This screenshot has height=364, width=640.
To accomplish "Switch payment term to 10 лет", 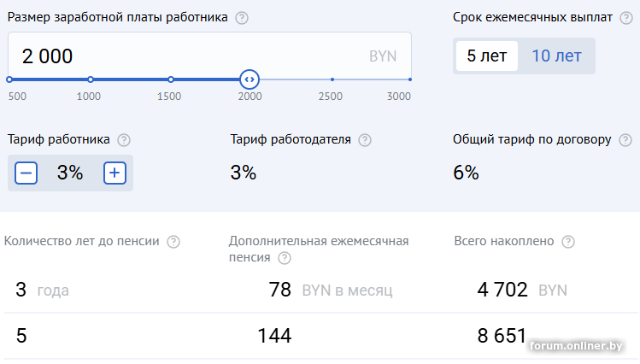I will pos(556,56).
